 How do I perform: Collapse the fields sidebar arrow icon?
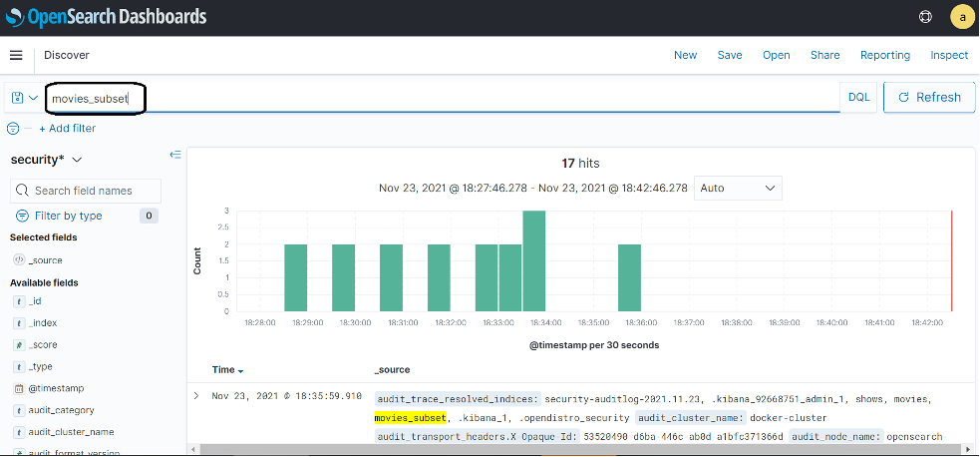(x=175, y=155)
